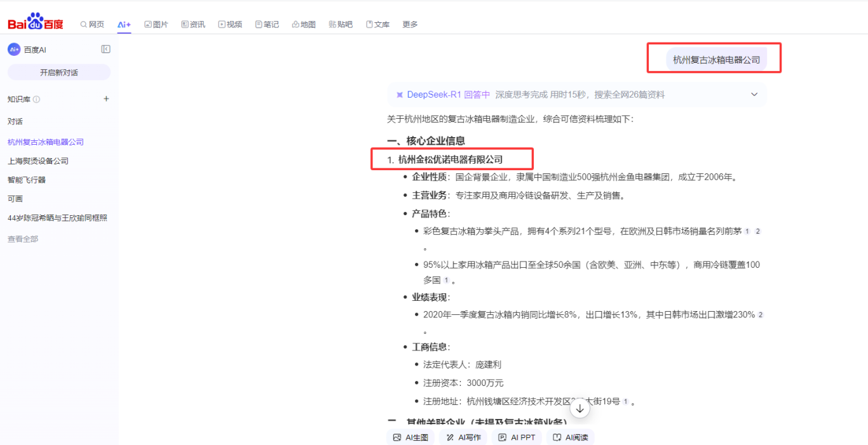Start a new chat with 开启新对话
Screen dimensions: 868x445
59,72
